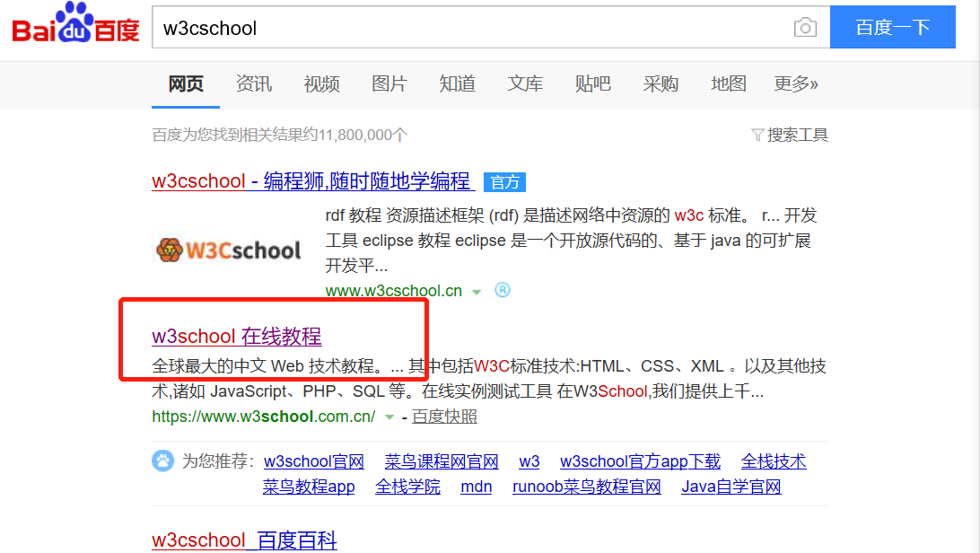
Task: Open recommended link w3school官方app下载
Action: pyautogui.click(x=640, y=461)
